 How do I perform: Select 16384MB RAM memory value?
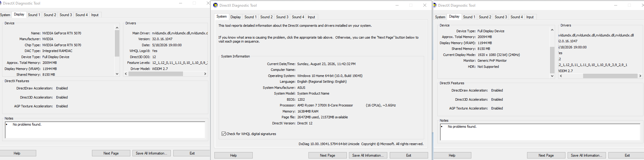[x=308, y=111]
